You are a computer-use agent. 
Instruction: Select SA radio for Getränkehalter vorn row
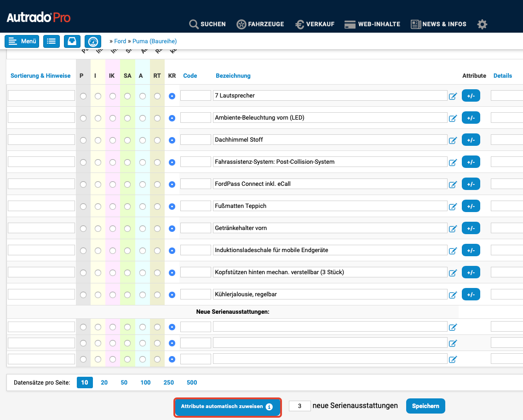[127, 229]
